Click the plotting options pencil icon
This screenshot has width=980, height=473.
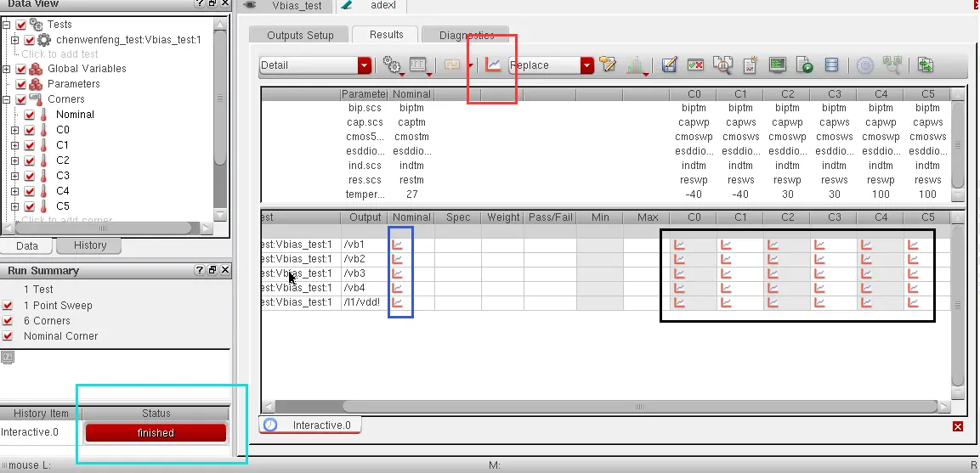coord(607,65)
